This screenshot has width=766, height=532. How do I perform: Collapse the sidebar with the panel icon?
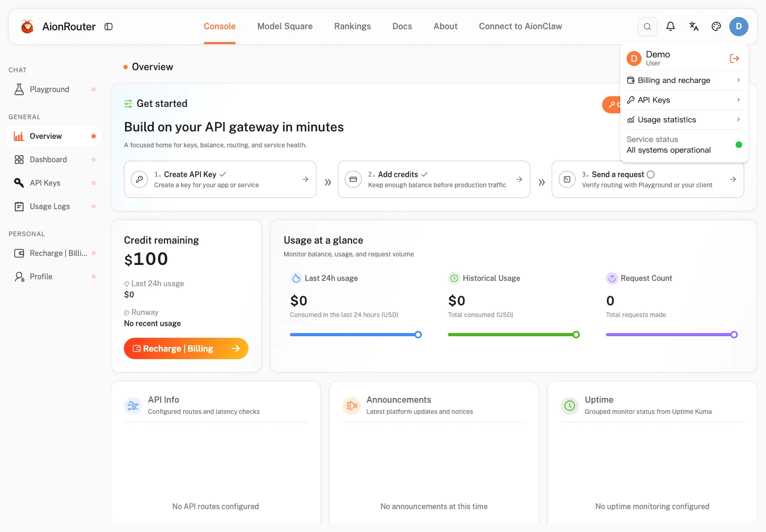pyautogui.click(x=109, y=27)
